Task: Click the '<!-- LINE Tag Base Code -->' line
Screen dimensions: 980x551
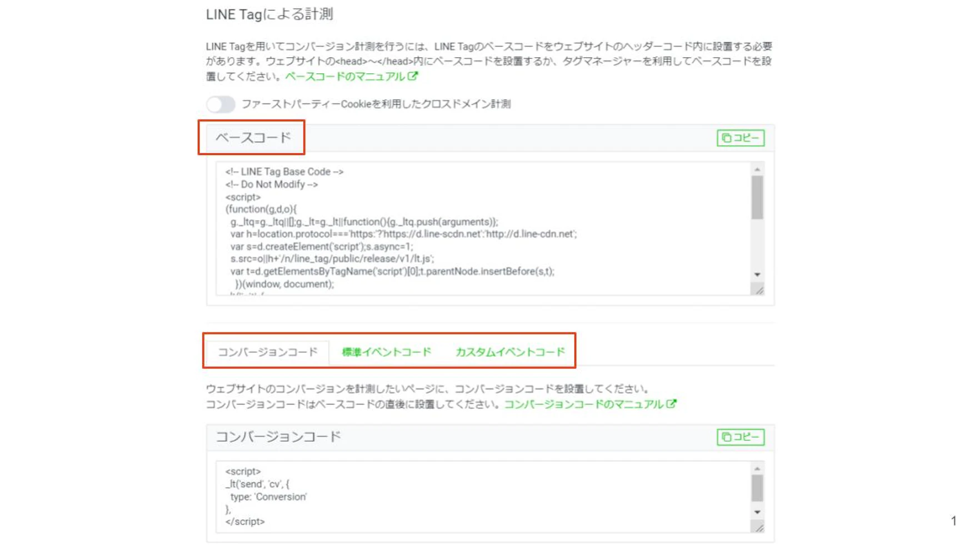Action: pyautogui.click(x=284, y=172)
